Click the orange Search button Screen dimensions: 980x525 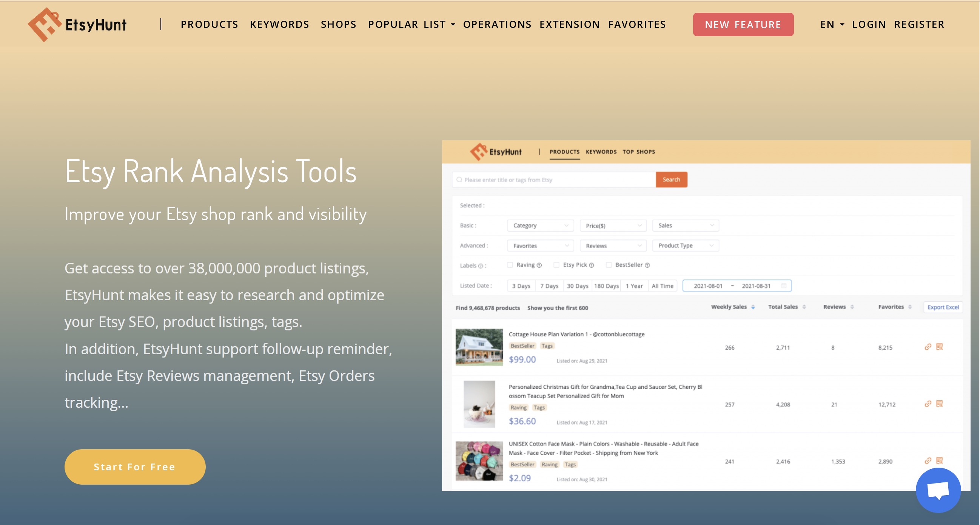click(672, 180)
